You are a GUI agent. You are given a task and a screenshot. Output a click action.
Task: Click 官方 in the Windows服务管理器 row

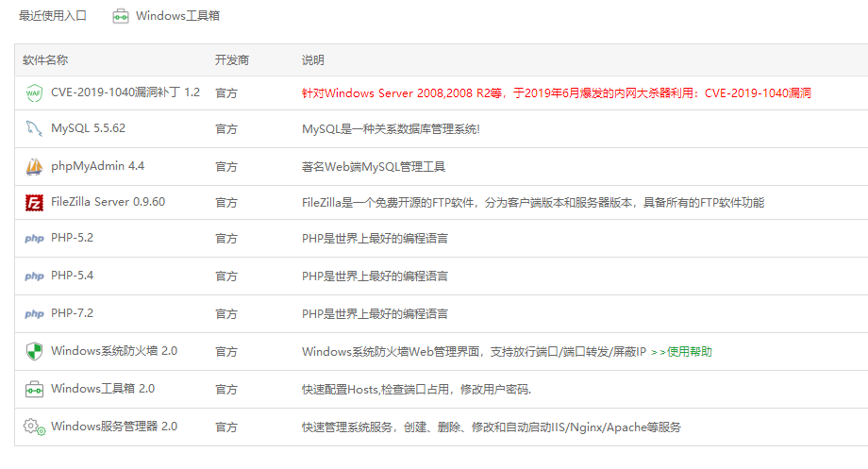click(225, 427)
